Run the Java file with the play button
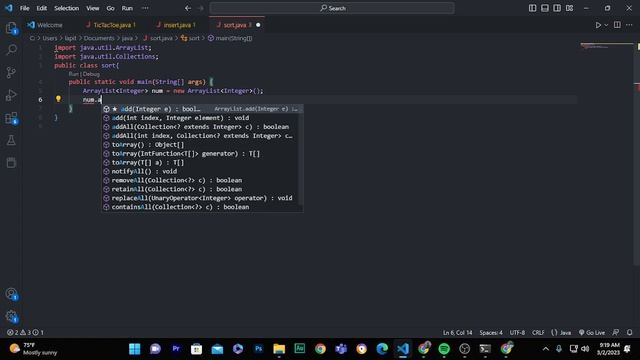640x360 pixels. tap(598, 25)
